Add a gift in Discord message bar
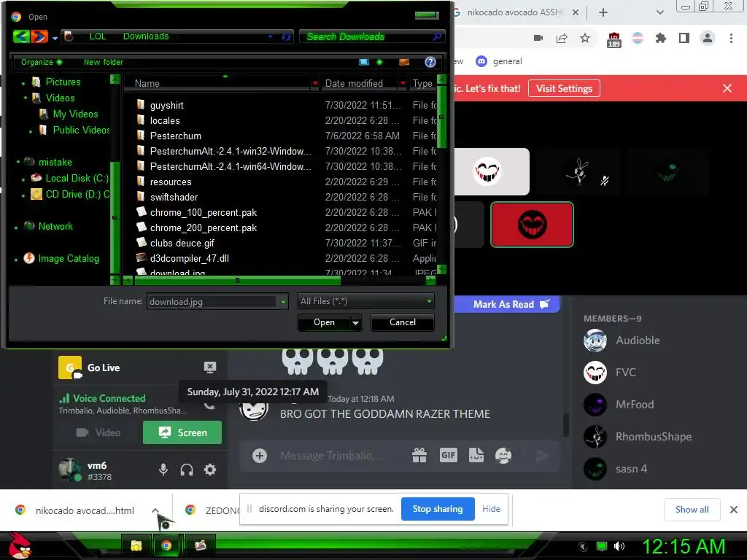Screen dimensions: 747x560 coord(419,456)
